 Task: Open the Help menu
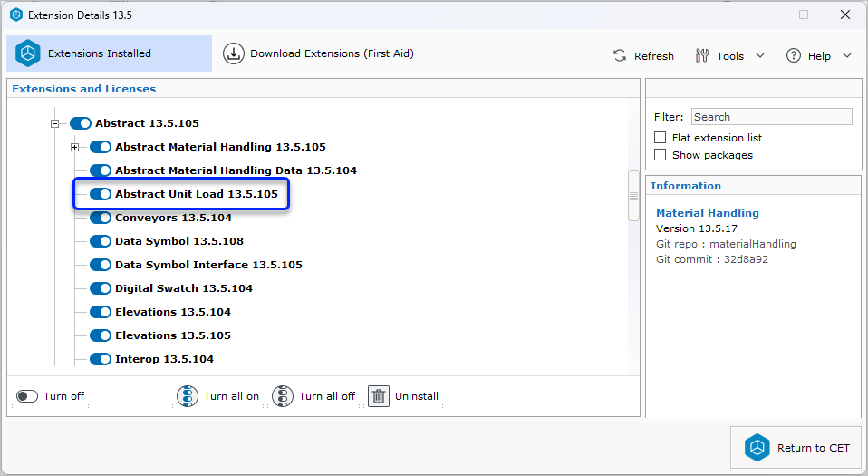[818, 56]
